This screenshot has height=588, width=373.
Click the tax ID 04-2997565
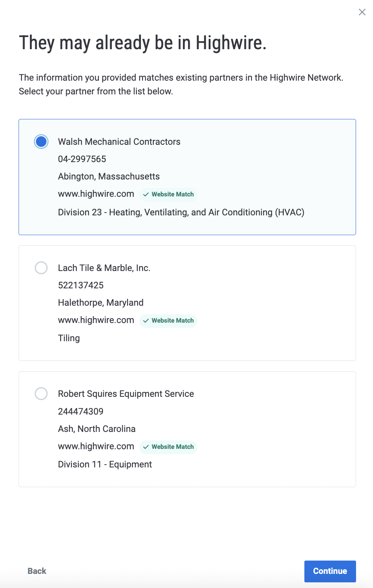tap(82, 159)
